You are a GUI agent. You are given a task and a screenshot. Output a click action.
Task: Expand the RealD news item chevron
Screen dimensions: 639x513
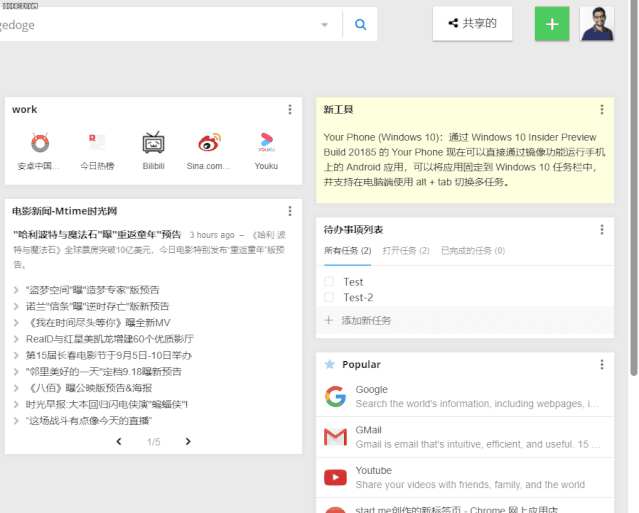point(16,339)
